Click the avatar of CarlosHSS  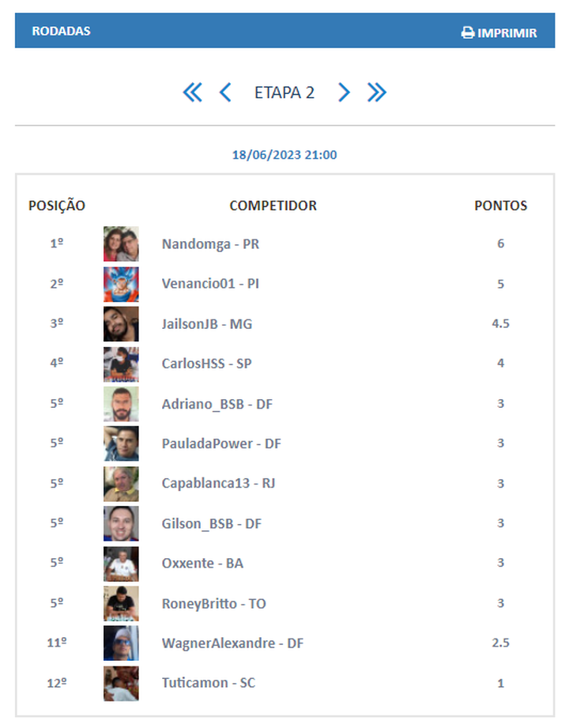121,364
